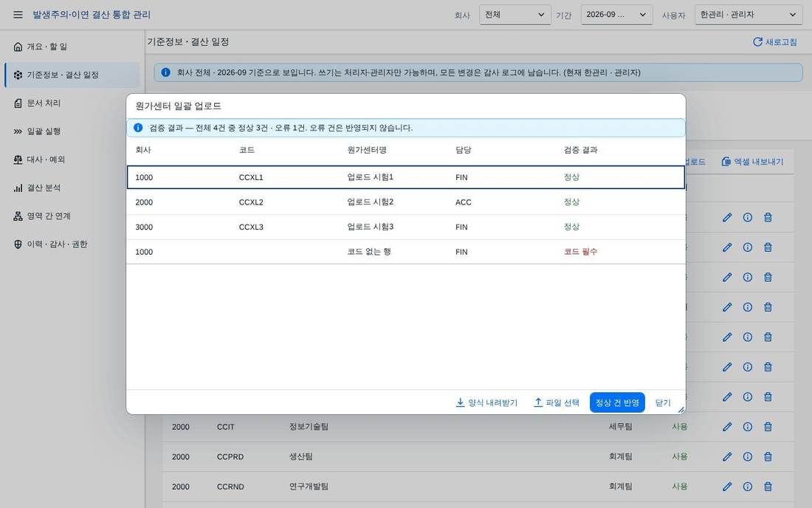
Task: Click the 코드 필수 error result
Action: [x=580, y=252]
